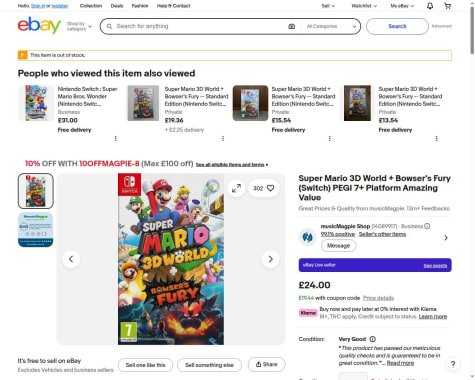Screen dimensions: 475x380
Task: Select the musicMagpie info thumbnail image
Action: 35,230
